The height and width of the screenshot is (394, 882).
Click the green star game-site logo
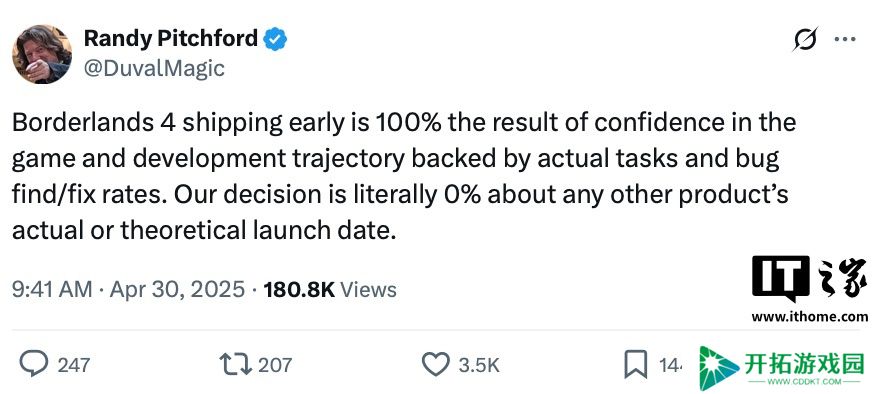[x=718, y=368]
